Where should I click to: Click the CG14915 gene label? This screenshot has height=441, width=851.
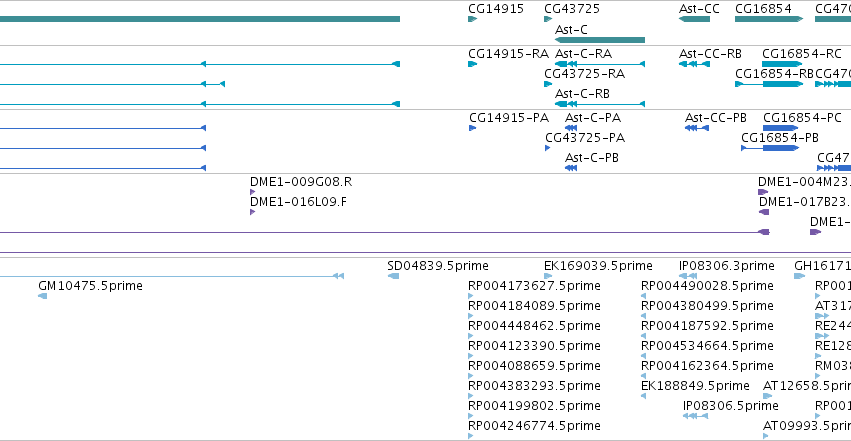[496, 9]
